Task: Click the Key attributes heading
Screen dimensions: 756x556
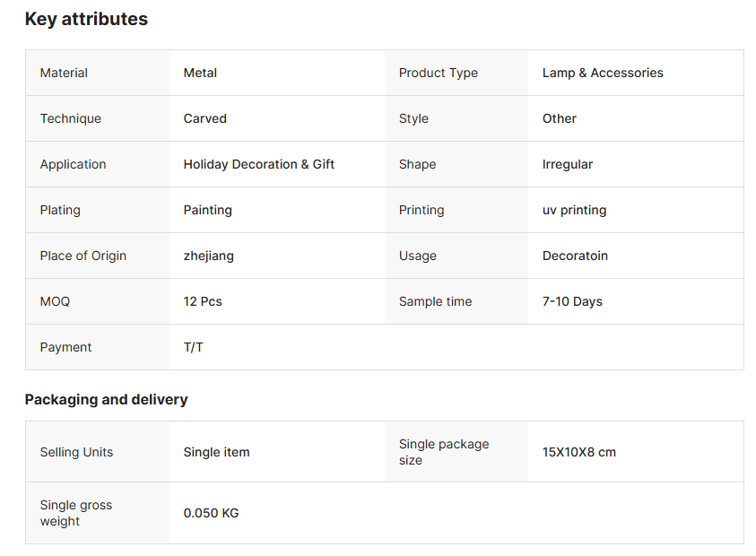Action: [86, 19]
